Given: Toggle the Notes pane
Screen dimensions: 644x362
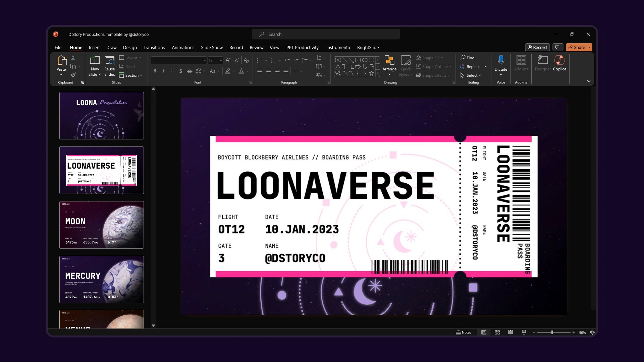Looking at the screenshot, I should pos(463,332).
